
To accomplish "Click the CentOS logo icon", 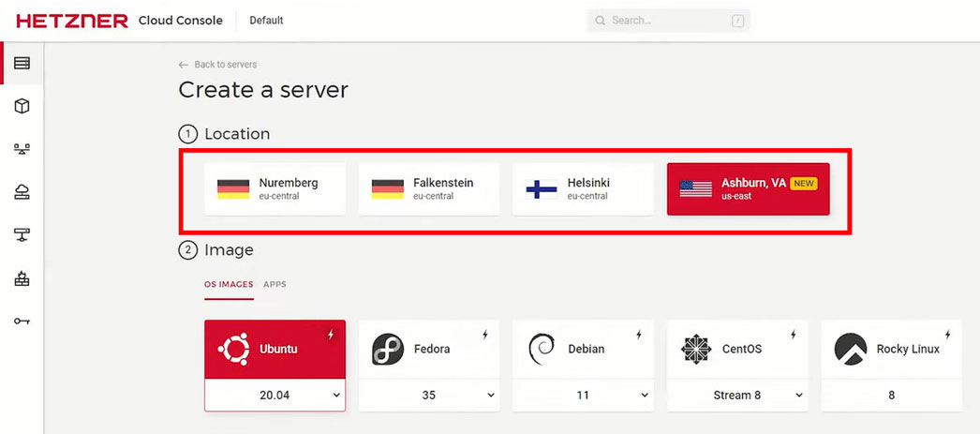I will coord(696,349).
